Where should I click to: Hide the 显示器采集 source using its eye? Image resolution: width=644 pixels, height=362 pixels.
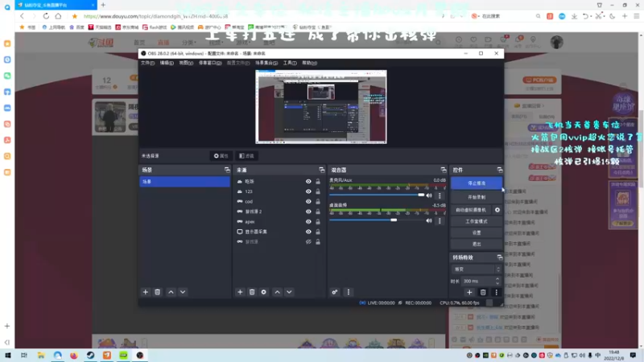pos(308,232)
